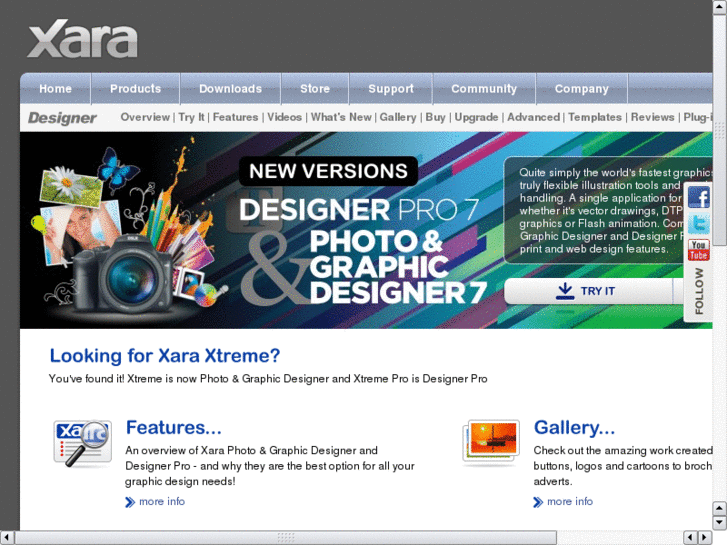Click the vertical scrollbar thumb
The height and width of the screenshot is (545, 727).
[720, 130]
